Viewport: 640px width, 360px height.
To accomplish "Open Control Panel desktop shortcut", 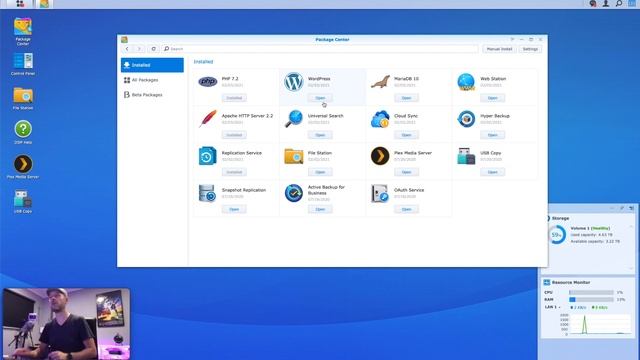I will click(x=23, y=64).
